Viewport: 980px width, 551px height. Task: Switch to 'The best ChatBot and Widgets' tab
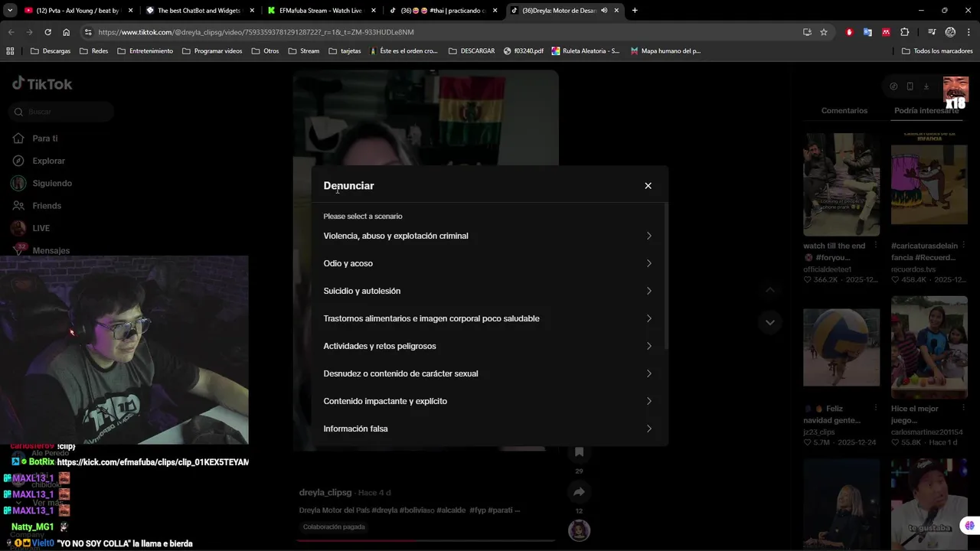(199, 11)
